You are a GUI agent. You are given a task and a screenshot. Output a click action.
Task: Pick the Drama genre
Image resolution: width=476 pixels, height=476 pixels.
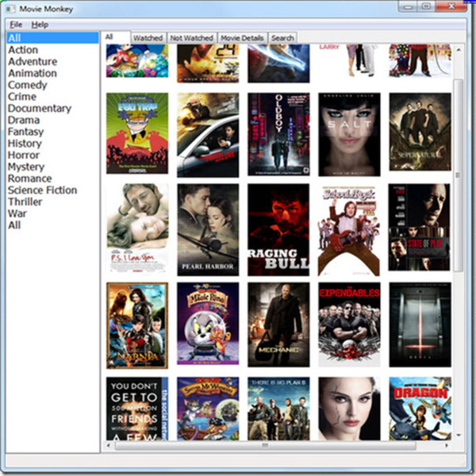pos(24,120)
